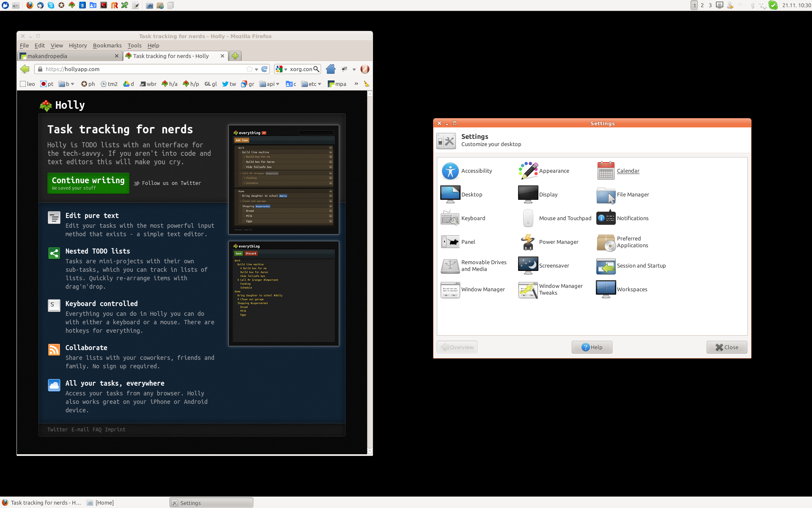The image size is (812, 508).
Task: Switch to workspace 2 in panel
Action: click(x=702, y=6)
